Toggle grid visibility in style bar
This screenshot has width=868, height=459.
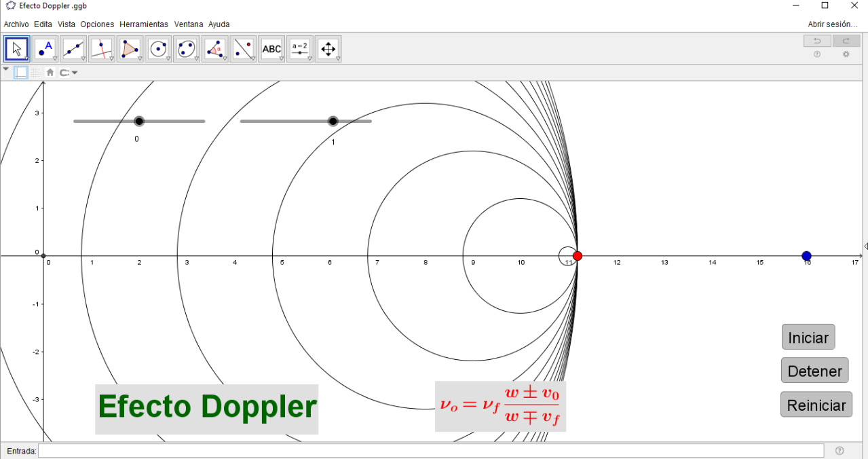pos(35,73)
